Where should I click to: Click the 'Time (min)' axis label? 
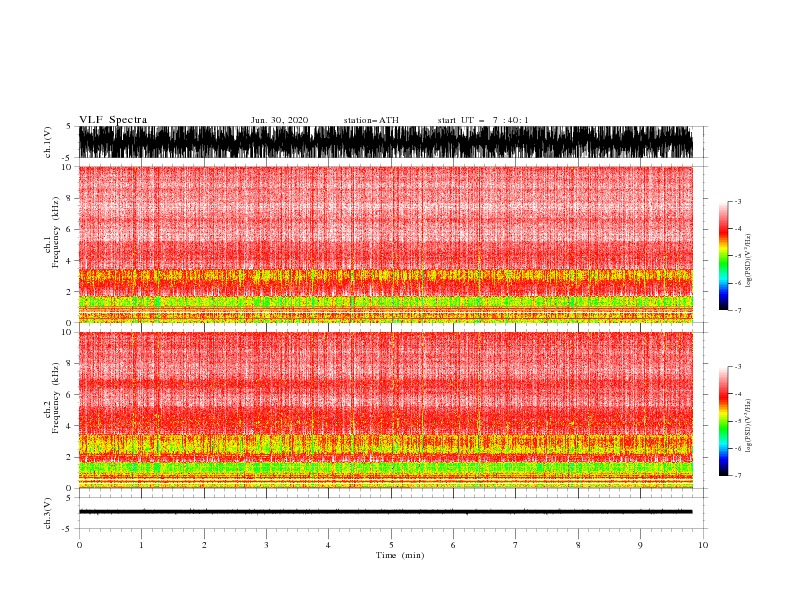[400, 555]
